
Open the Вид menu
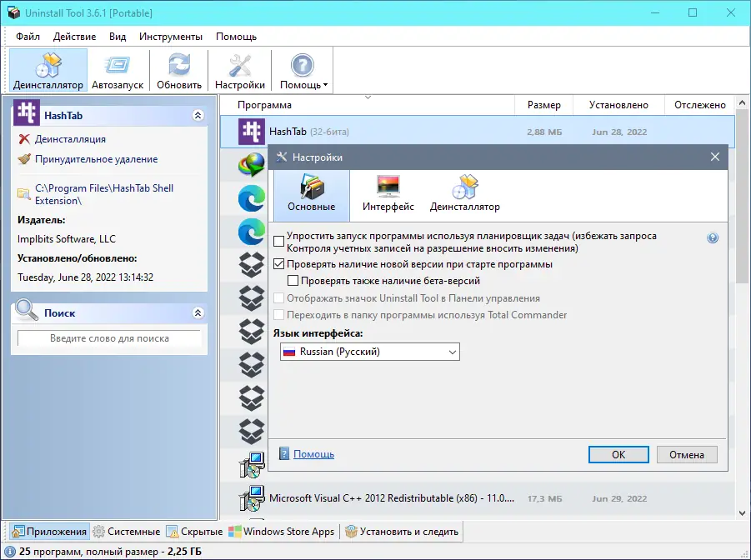click(118, 37)
